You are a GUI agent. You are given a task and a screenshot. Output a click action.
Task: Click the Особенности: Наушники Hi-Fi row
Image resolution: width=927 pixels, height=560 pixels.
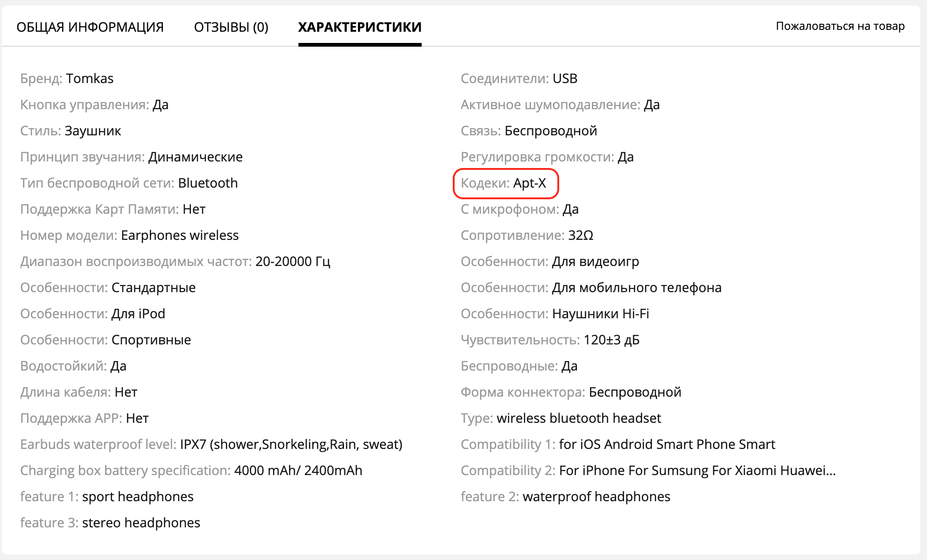click(555, 314)
